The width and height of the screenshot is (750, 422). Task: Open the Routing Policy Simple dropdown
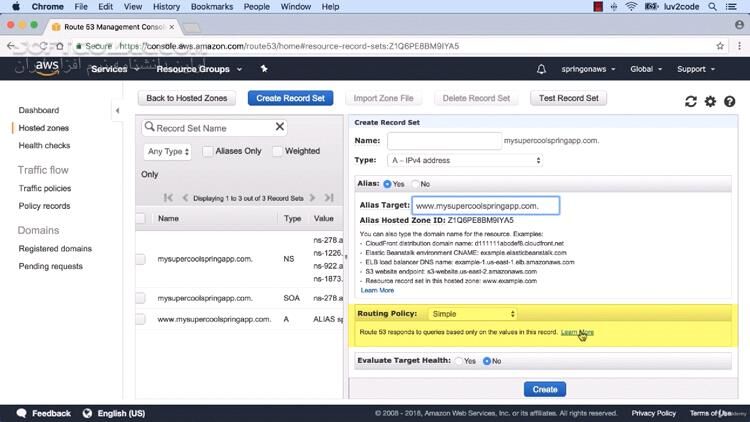point(472,314)
